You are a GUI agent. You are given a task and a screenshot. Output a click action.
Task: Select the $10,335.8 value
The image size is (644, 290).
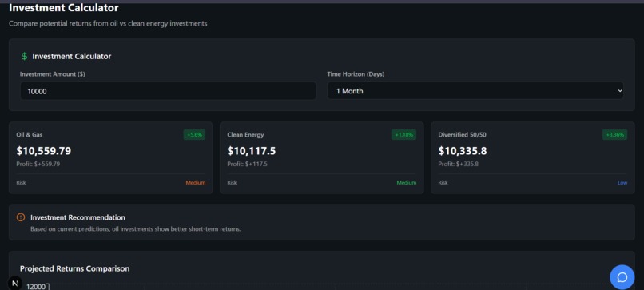click(463, 151)
